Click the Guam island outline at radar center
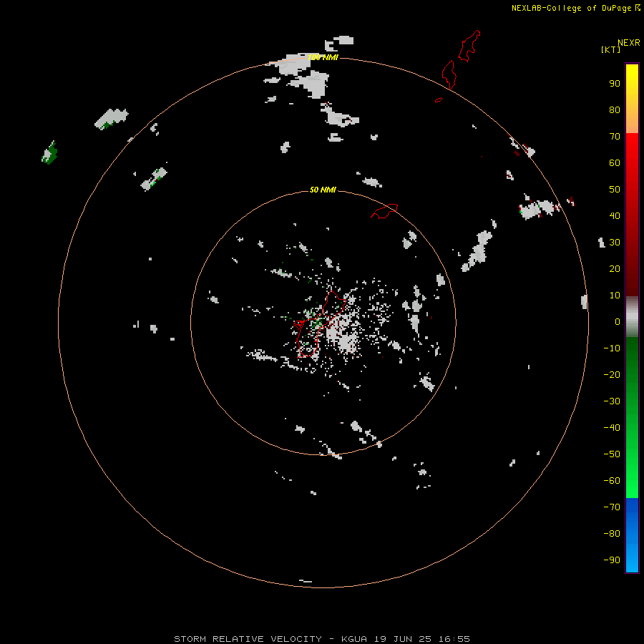Screen dimensions: 644x644 click(318, 324)
